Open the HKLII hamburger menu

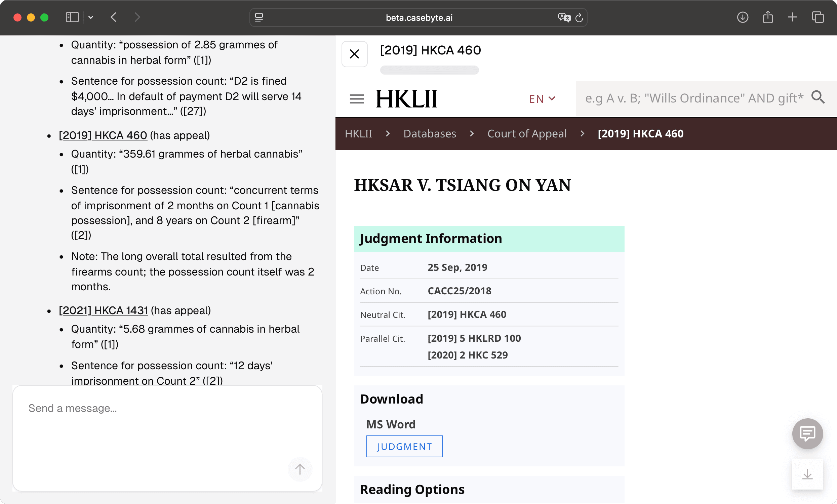tap(356, 99)
